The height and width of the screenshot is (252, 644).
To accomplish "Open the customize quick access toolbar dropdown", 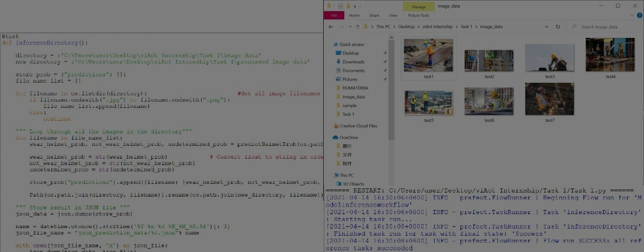I will click(355, 5).
